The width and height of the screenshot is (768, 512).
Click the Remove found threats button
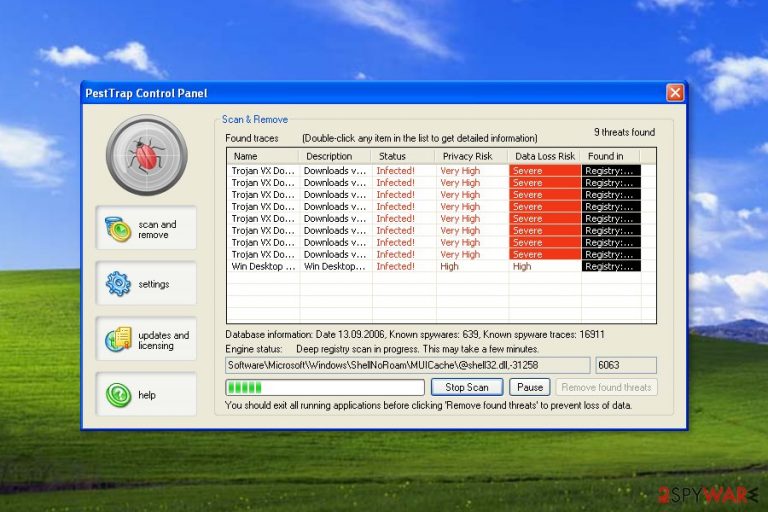[606, 387]
